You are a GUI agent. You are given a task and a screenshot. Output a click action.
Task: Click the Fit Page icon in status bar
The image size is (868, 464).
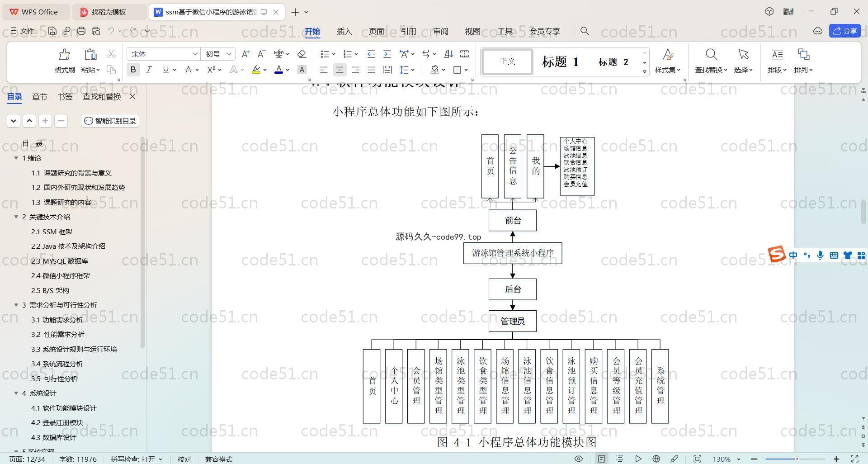[697, 459]
